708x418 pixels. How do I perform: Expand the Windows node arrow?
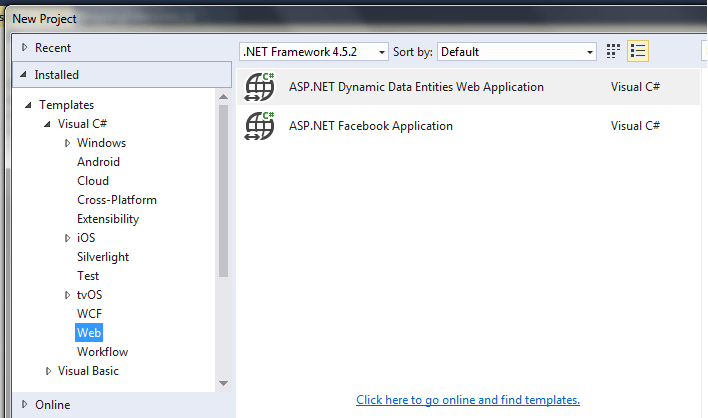click(x=68, y=143)
